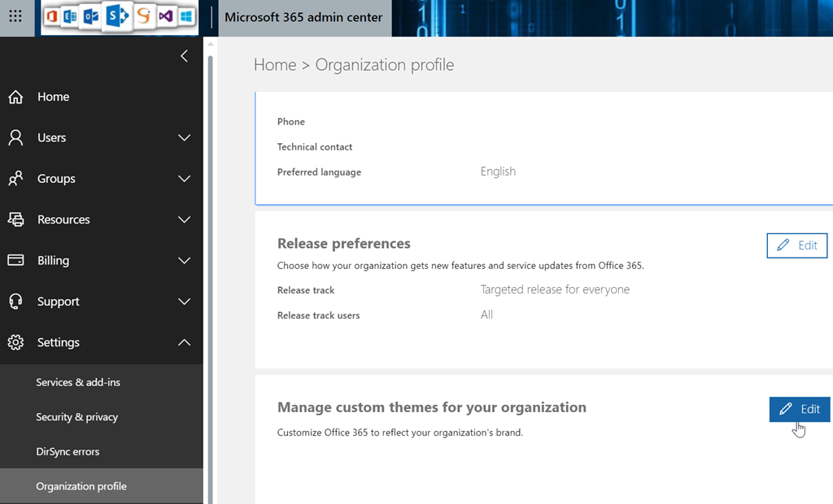833x504 pixels.
Task: Click the Users person icon
Action: (x=15, y=137)
